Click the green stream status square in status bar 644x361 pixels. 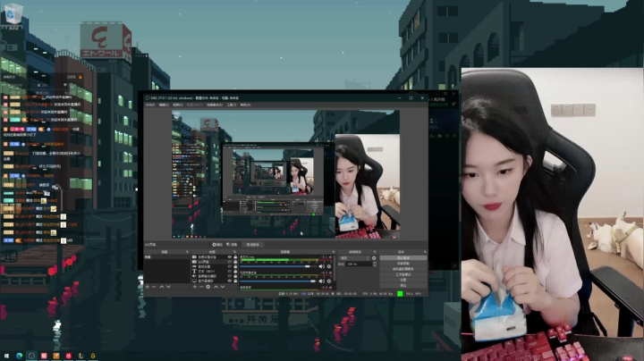[400, 294]
